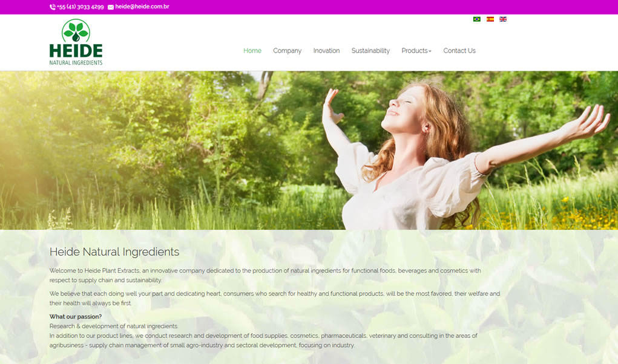Viewport: 618px width, 364px height.
Task: Click the hero banner image of woman
Action: click(309, 151)
